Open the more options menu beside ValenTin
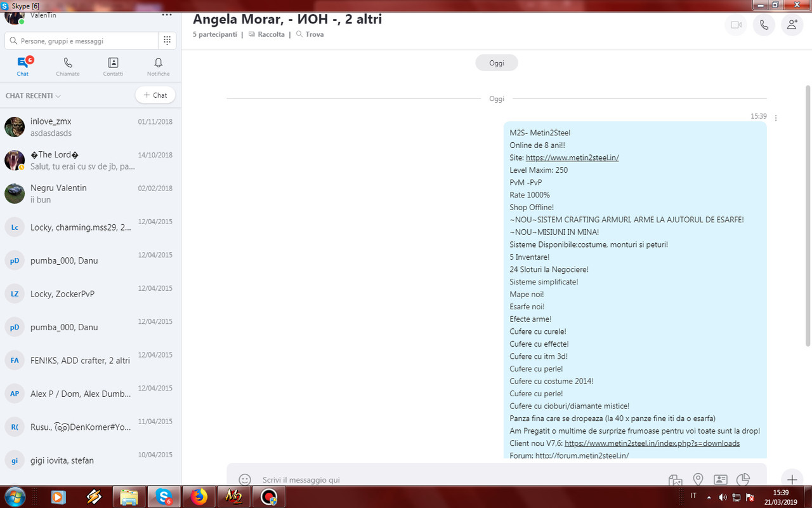Image resolution: width=812 pixels, height=508 pixels. (x=167, y=14)
